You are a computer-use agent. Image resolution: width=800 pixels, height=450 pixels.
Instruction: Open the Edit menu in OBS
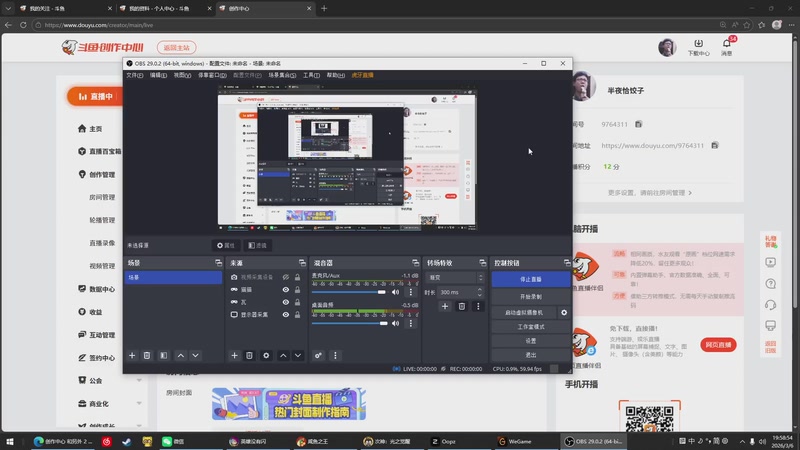pos(158,75)
